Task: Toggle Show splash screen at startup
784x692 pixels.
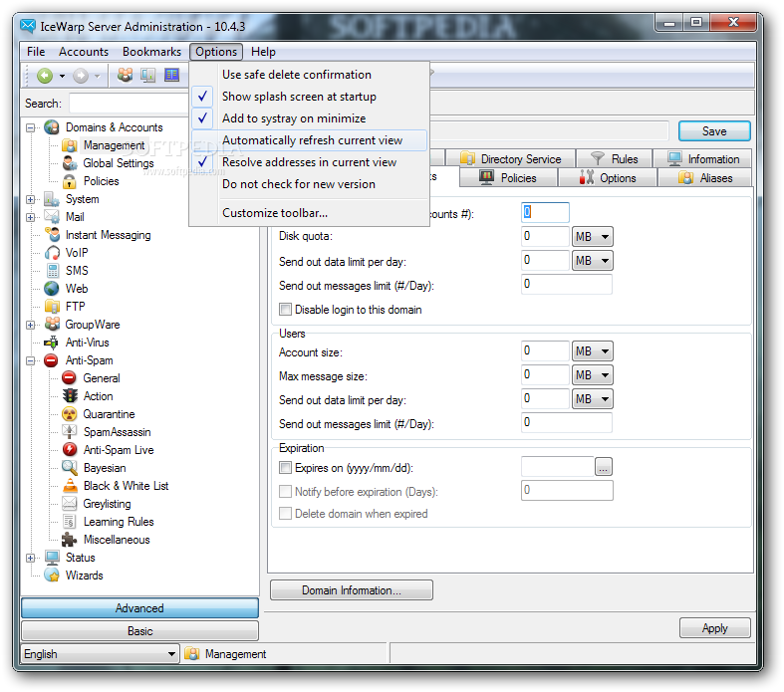Action: click(309, 97)
